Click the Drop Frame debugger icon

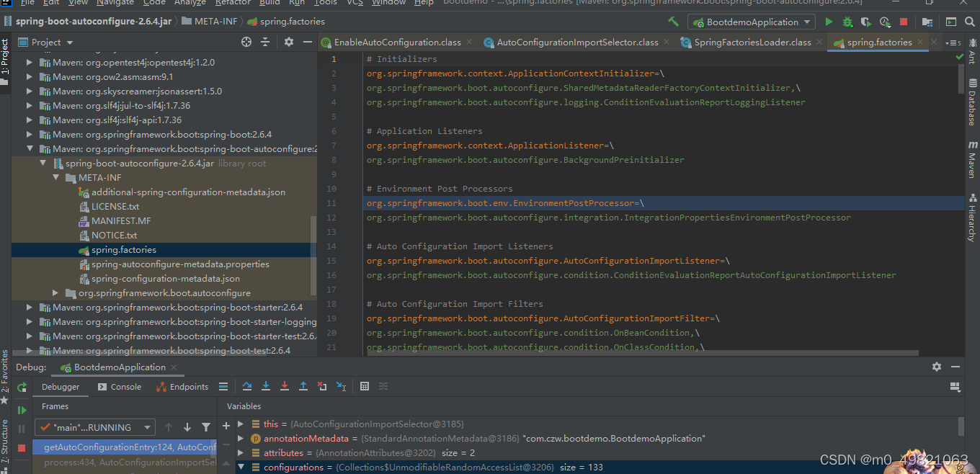click(x=322, y=387)
